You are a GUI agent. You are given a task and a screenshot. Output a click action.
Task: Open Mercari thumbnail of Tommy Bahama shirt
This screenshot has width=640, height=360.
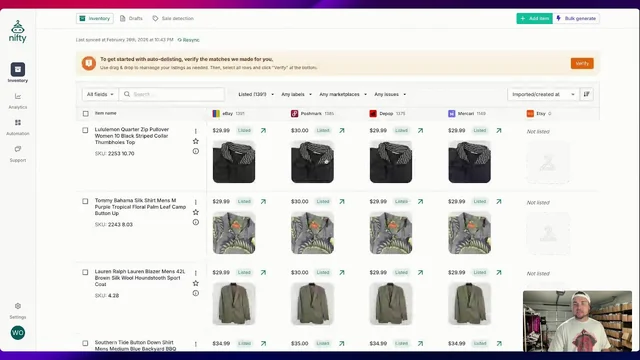pos(469,233)
